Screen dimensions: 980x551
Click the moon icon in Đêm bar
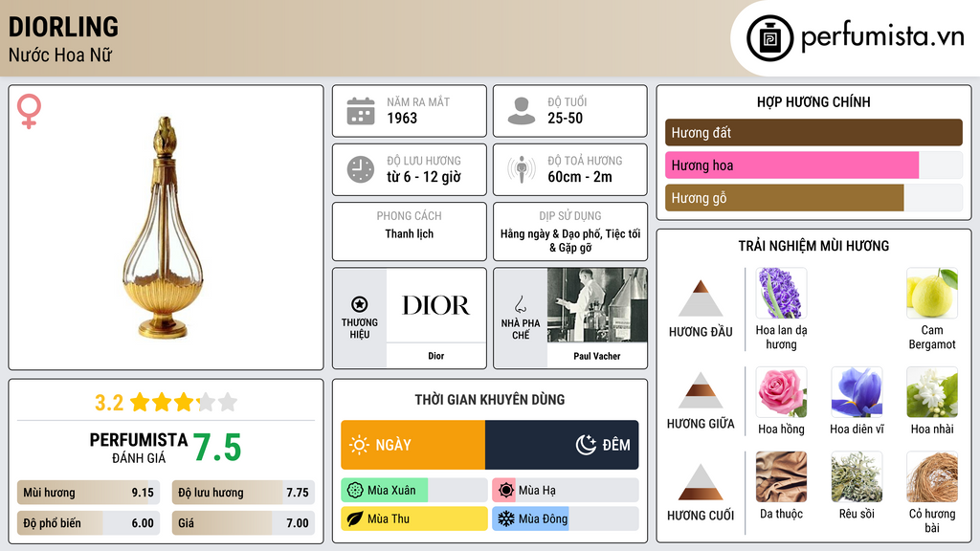point(586,445)
